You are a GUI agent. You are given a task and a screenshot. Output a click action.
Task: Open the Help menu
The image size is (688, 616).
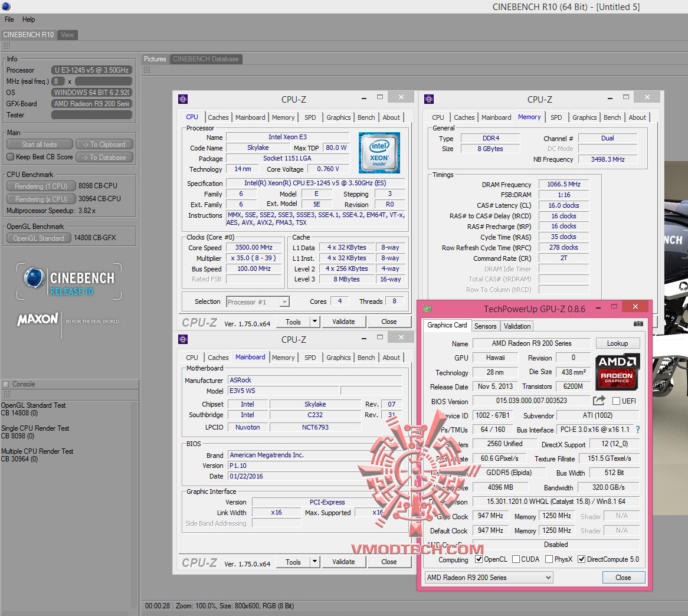(28, 19)
